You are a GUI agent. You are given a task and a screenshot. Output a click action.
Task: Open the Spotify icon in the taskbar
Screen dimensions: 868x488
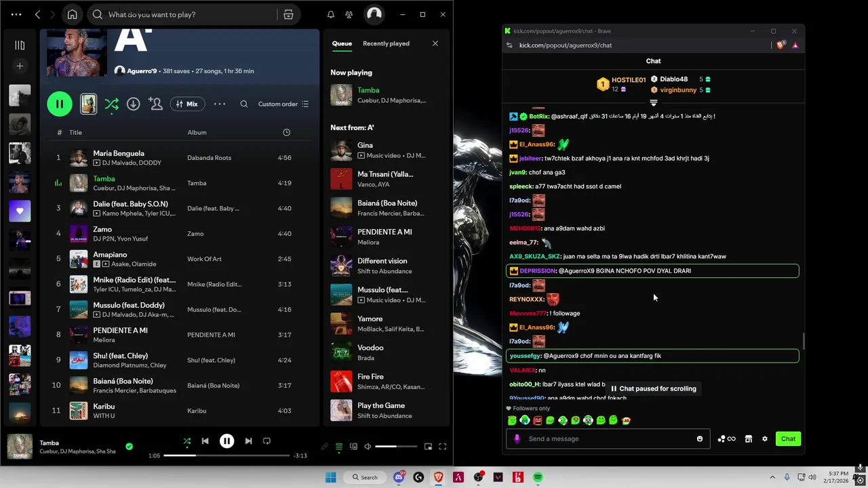point(538,477)
